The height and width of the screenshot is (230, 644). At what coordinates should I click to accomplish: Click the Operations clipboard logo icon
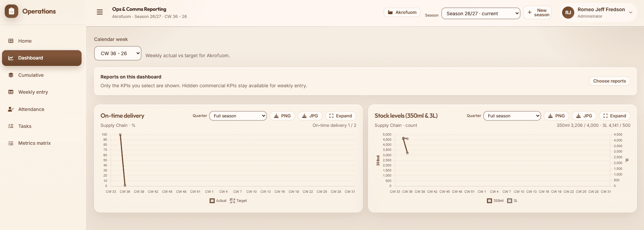click(x=12, y=11)
